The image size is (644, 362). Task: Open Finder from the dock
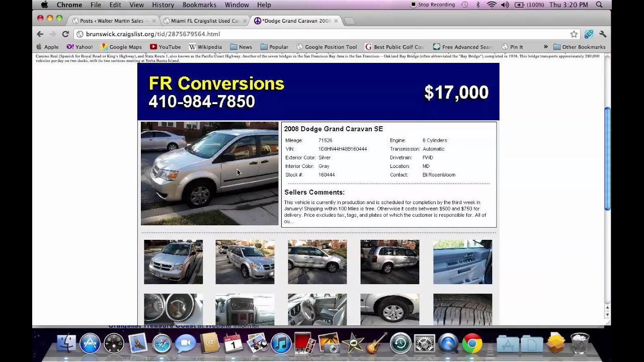click(66, 343)
